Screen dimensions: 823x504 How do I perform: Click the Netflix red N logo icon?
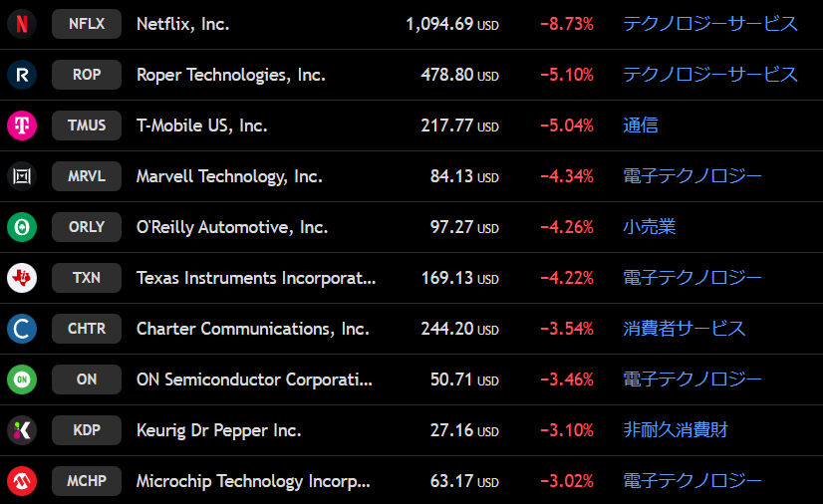22,24
